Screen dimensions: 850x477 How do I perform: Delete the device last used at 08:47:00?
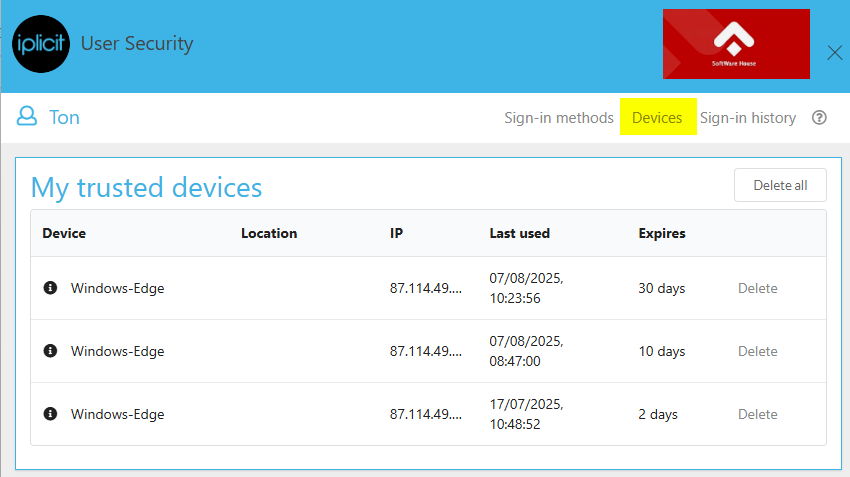click(x=757, y=351)
